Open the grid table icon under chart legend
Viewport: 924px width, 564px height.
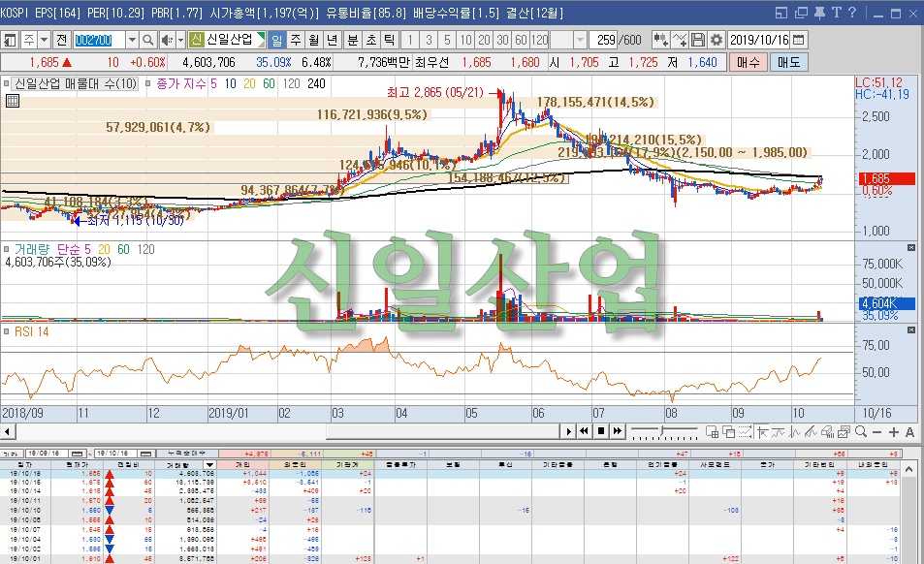coord(13,101)
